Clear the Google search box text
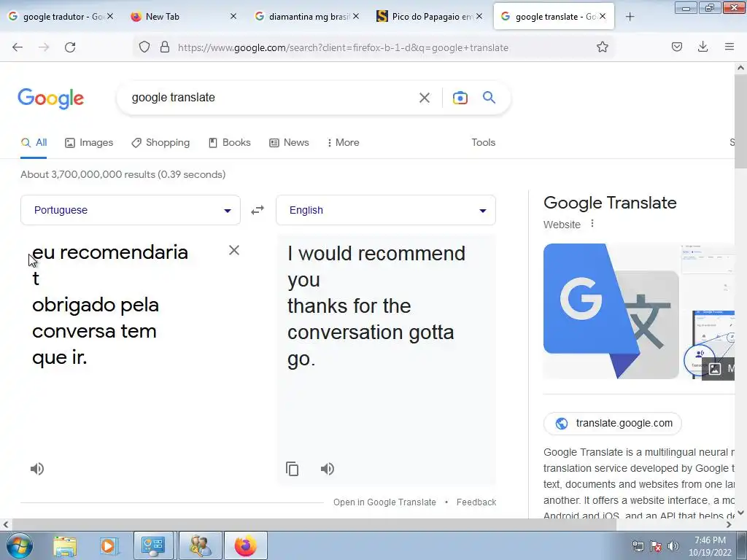This screenshot has width=747, height=560. (424, 98)
